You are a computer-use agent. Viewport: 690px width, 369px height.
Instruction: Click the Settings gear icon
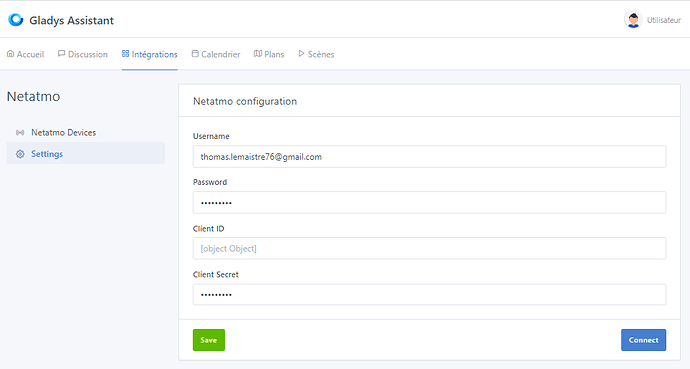point(20,154)
